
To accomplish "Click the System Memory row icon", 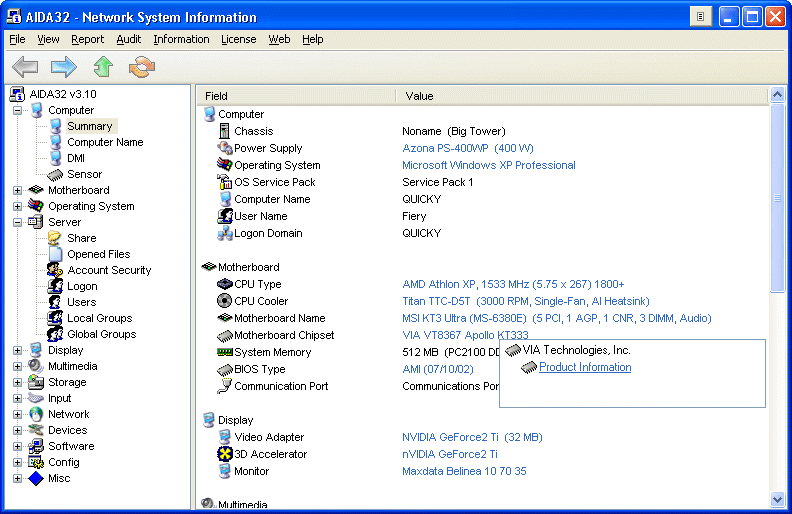I will point(224,352).
